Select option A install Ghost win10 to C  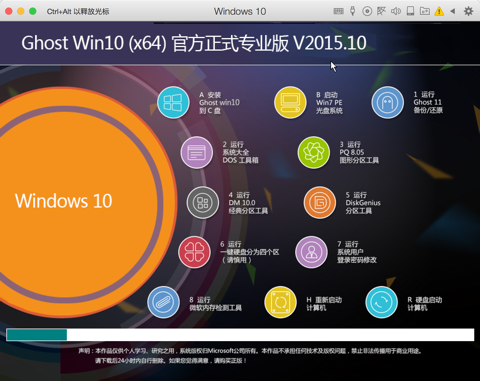[219, 103]
